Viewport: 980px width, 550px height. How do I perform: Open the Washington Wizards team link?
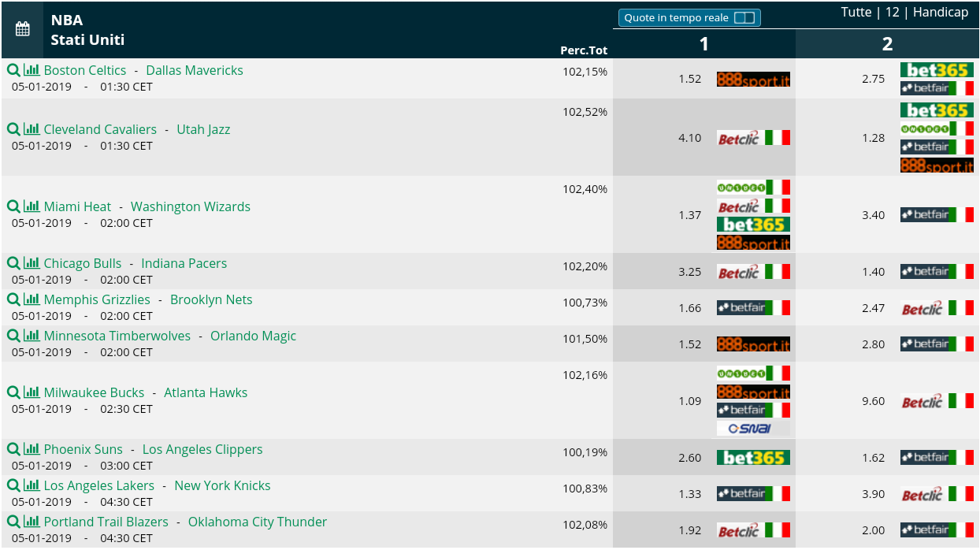(x=191, y=206)
